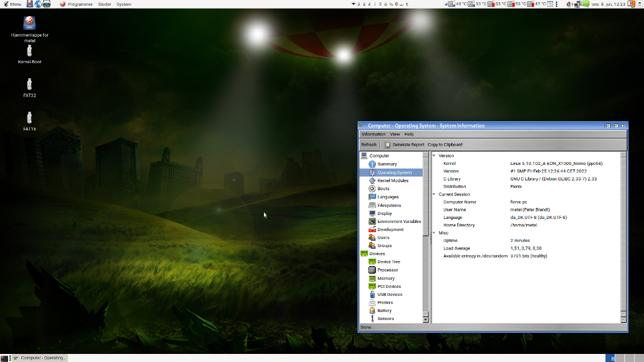Open the Information menu
Viewport: 644px width, 362px height.
coord(373,134)
